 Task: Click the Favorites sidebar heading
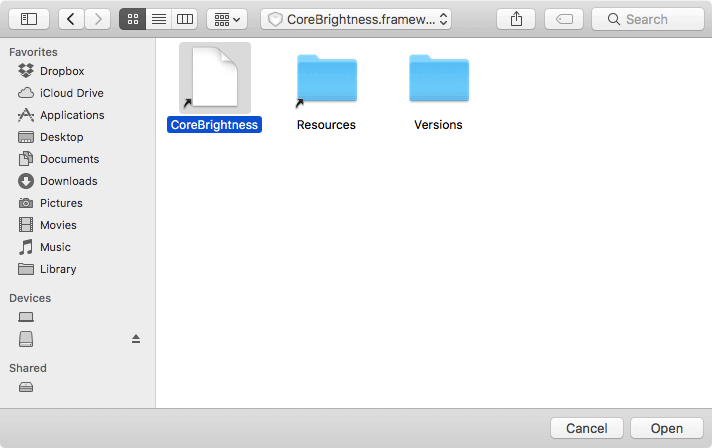click(x=33, y=52)
